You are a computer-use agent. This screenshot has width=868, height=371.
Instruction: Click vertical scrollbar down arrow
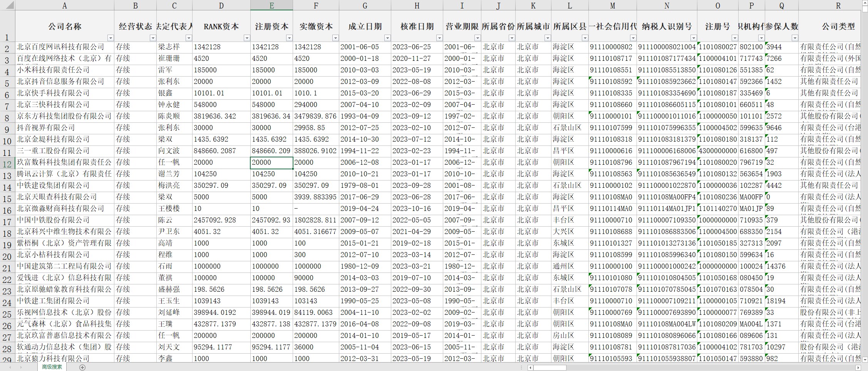click(865, 359)
